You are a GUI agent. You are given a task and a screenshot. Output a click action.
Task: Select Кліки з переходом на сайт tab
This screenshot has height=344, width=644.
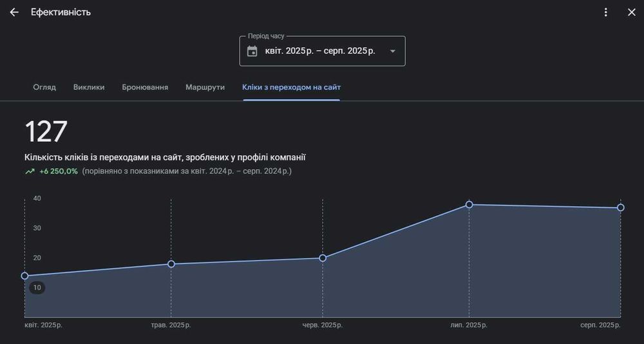[291, 87]
